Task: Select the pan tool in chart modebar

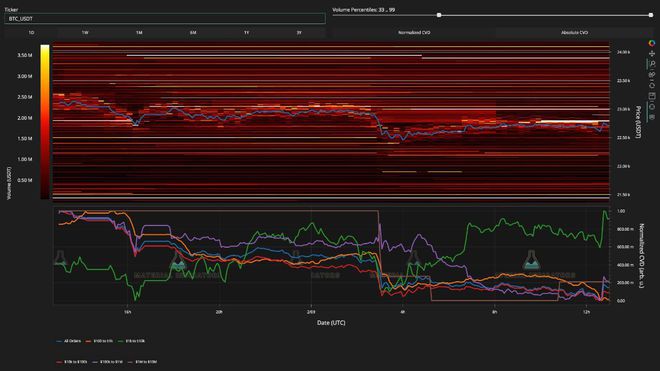Action: (x=652, y=53)
